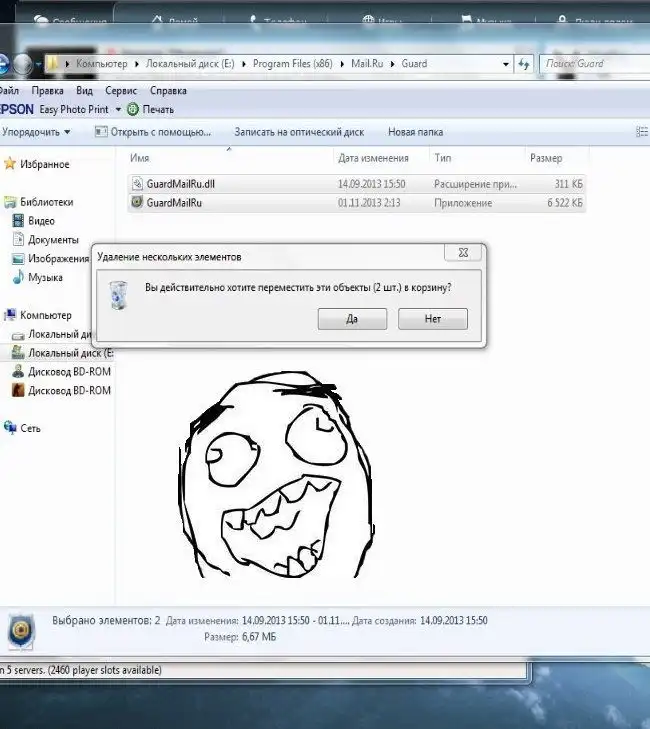Open the Видео library icon
This screenshot has height=729, width=650.
click(18, 221)
